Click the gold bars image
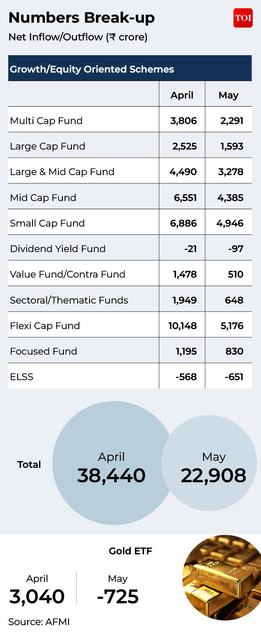261x644 pixels. [222, 577]
